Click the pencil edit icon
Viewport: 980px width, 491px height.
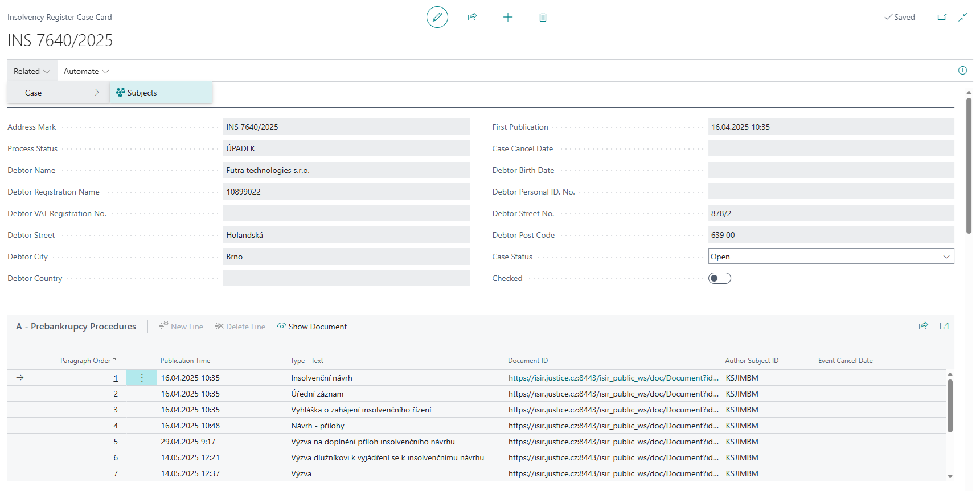[x=437, y=17]
